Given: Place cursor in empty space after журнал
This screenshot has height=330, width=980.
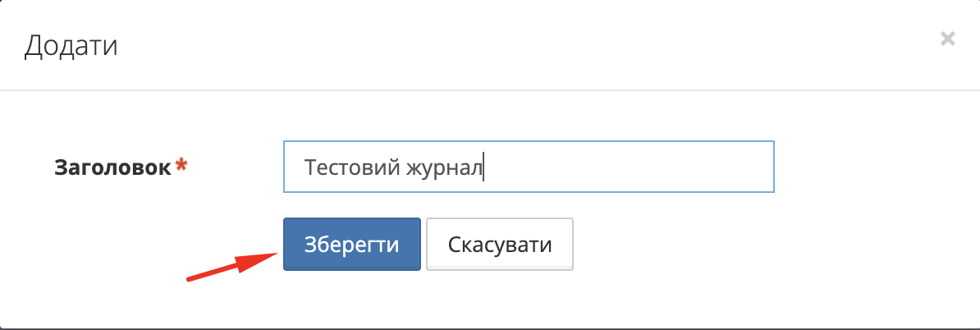Looking at the screenshot, I should [x=624, y=167].
